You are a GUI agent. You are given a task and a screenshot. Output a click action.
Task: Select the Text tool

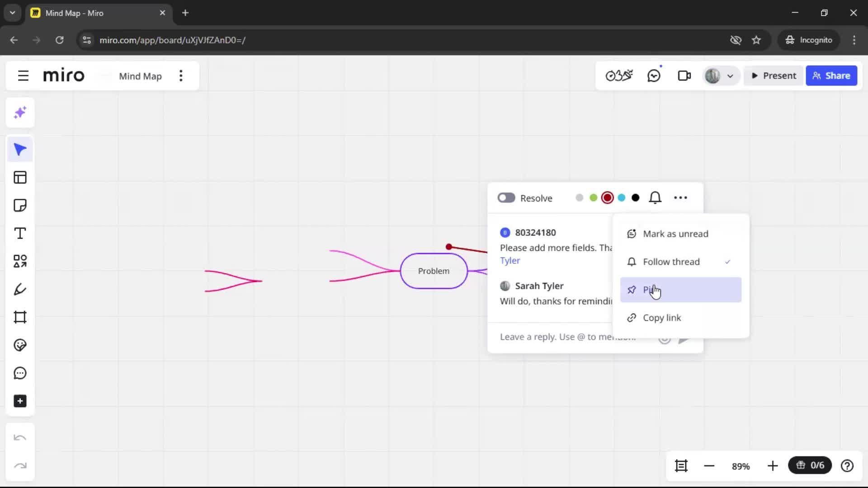(x=20, y=234)
